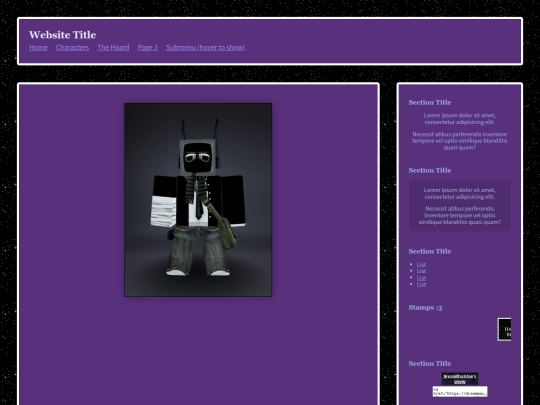Click the Stamps :3 heading
This screenshot has height=405, width=540.
tap(425, 308)
